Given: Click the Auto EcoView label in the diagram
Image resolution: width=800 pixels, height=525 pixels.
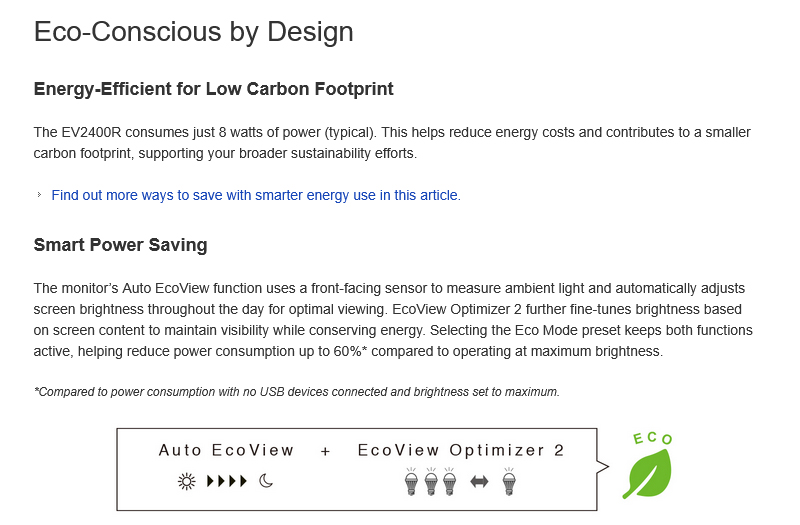Looking at the screenshot, I should pyautogui.click(x=226, y=451).
